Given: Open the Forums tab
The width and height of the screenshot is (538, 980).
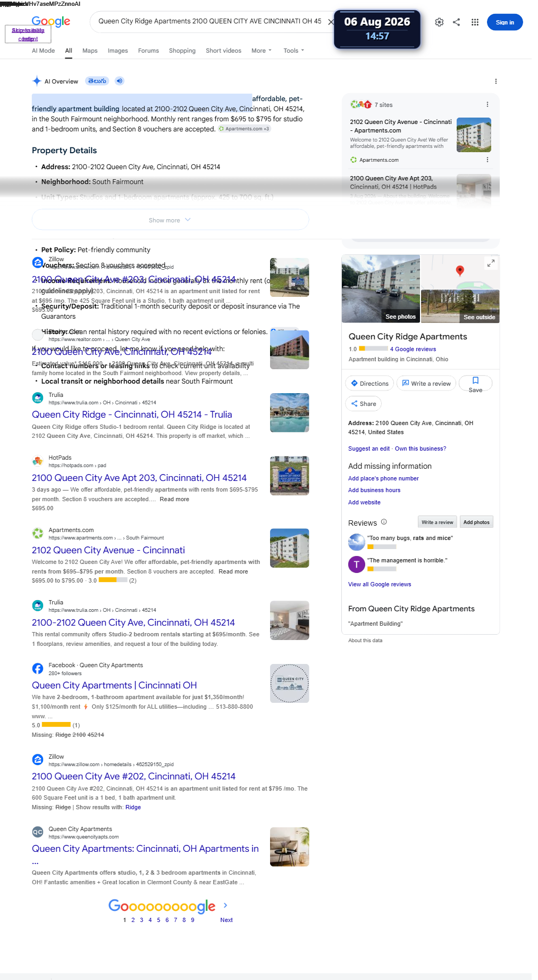Looking at the screenshot, I should (148, 51).
